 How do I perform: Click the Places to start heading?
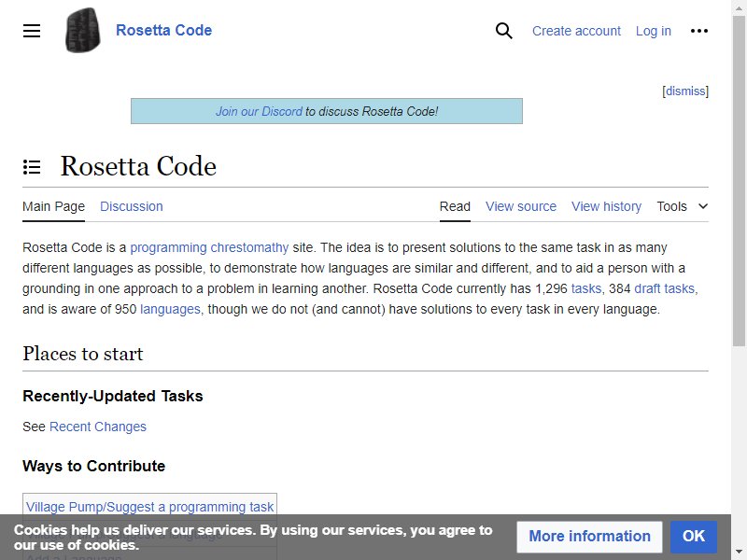pyautogui.click(x=82, y=354)
